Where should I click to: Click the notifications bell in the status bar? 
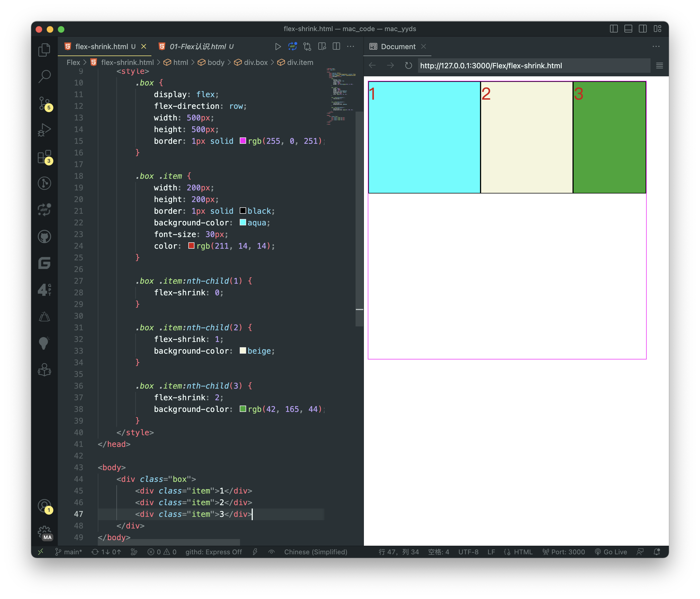pos(657,552)
